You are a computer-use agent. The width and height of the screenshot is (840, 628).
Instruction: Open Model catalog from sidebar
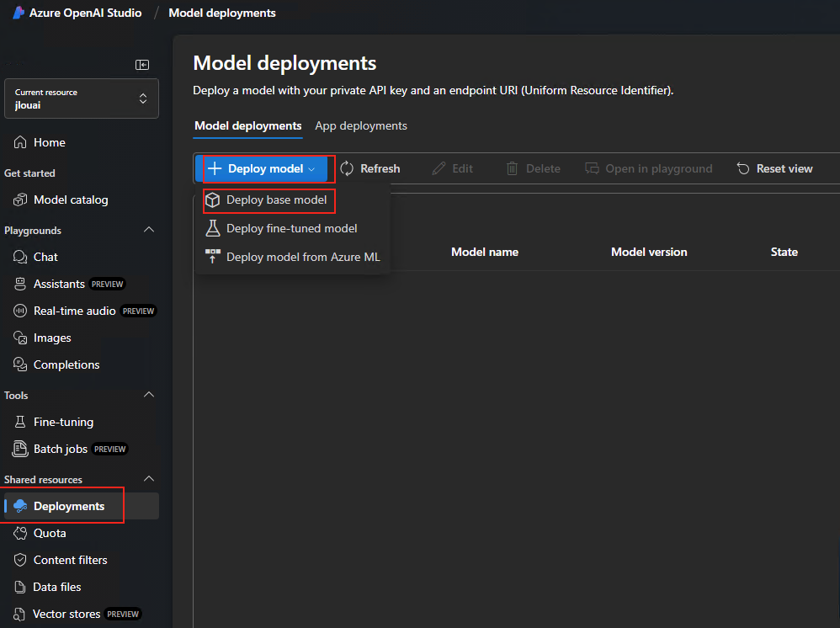click(71, 200)
